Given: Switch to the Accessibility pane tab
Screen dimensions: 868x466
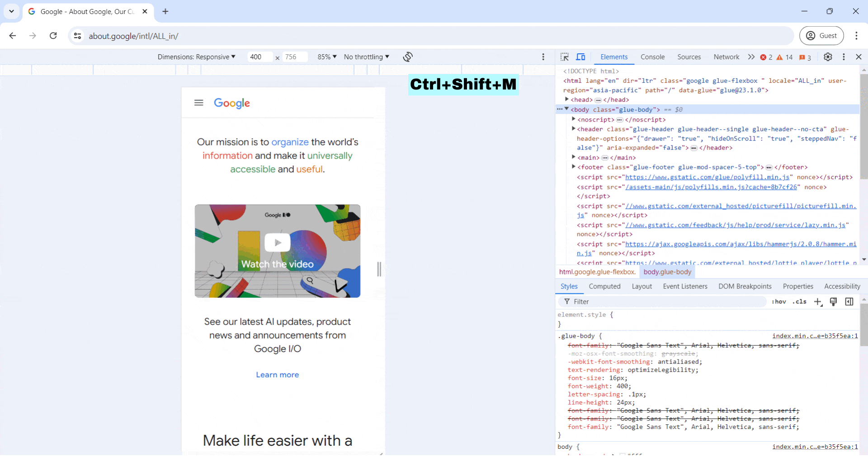Looking at the screenshot, I should (842, 287).
